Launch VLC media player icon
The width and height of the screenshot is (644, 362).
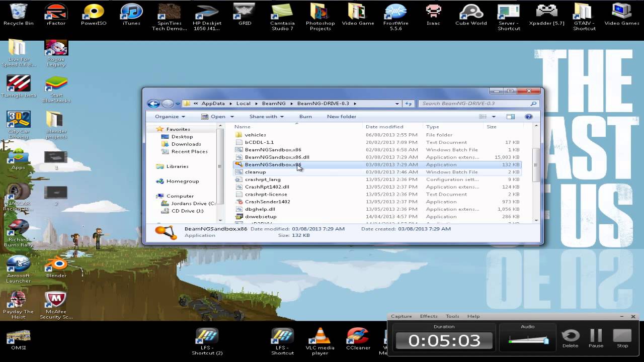(x=320, y=340)
